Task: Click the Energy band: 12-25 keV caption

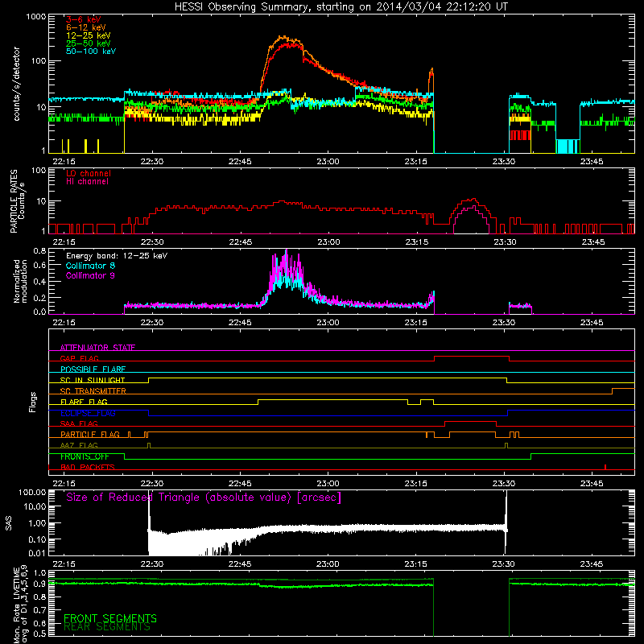Action: click(117, 256)
